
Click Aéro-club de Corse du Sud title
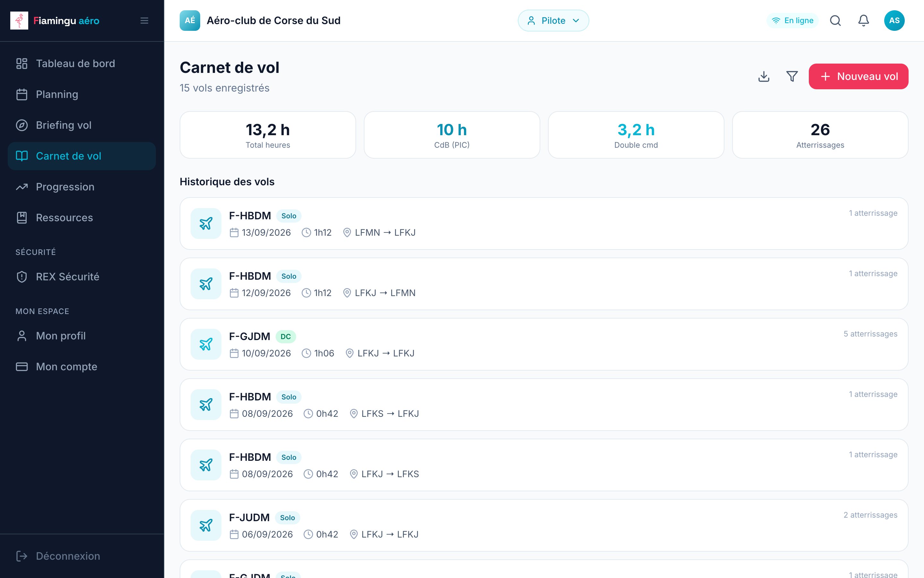tap(273, 21)
